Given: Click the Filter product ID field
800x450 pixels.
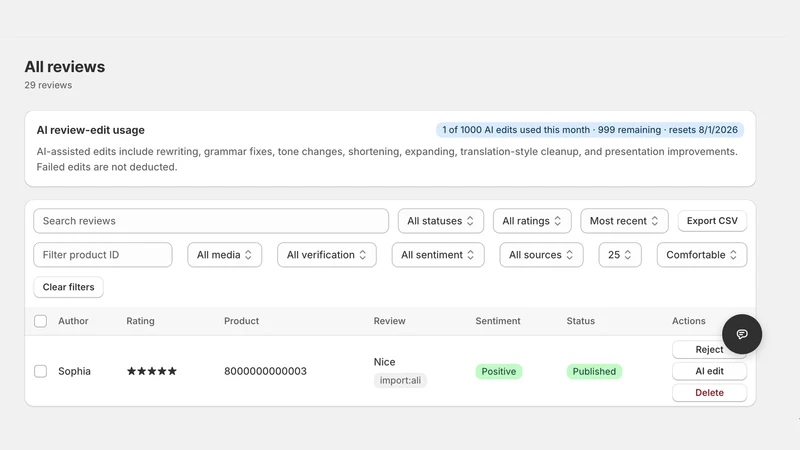Looking at the screenshot, I should point(103,255).
